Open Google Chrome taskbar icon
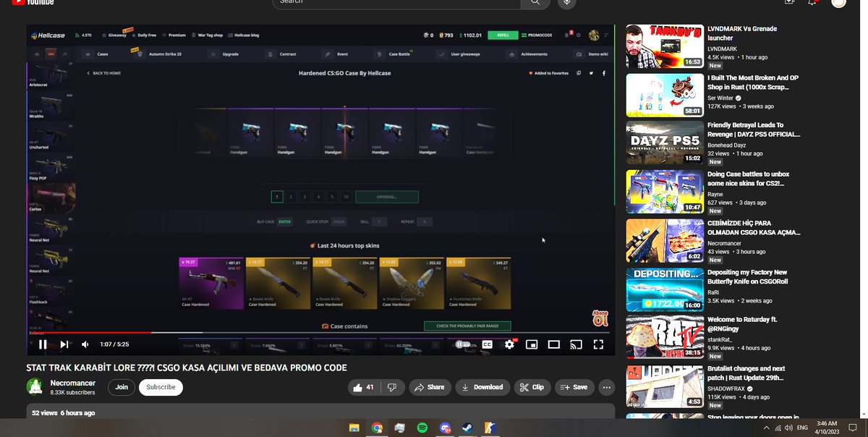The image size is (868, 437). tap(377, 428)
